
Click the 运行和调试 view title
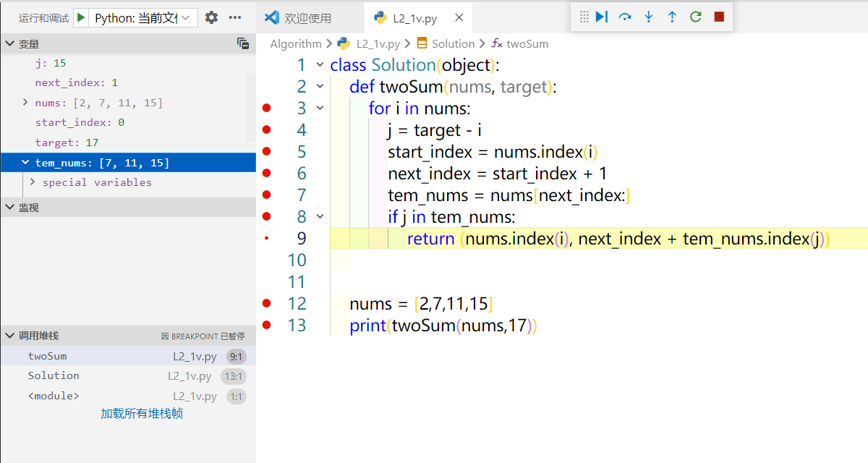[x=43, y=17]
